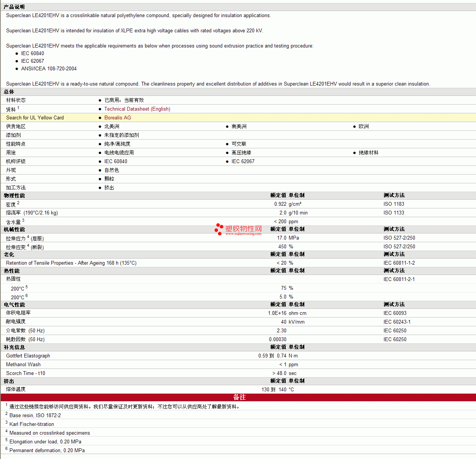Select the 'IEC 60811-1-2' test method
476x459 pixels.
point(399,263)
